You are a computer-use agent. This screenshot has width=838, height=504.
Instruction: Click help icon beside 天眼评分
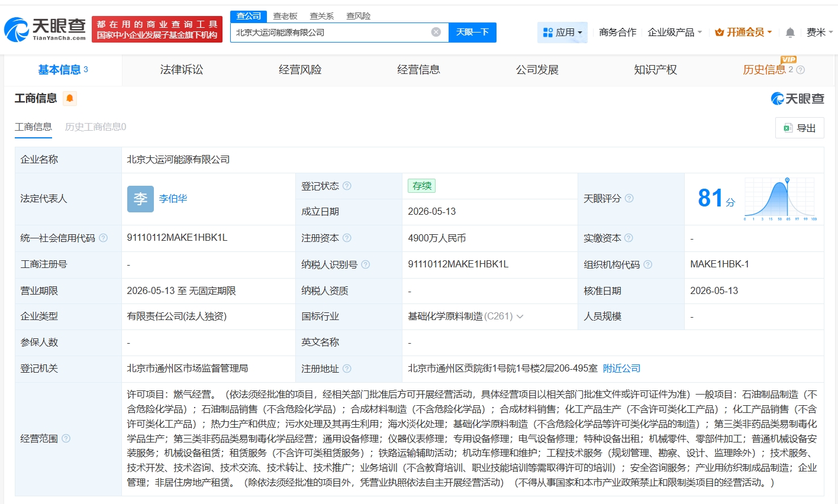coord(629,198)
